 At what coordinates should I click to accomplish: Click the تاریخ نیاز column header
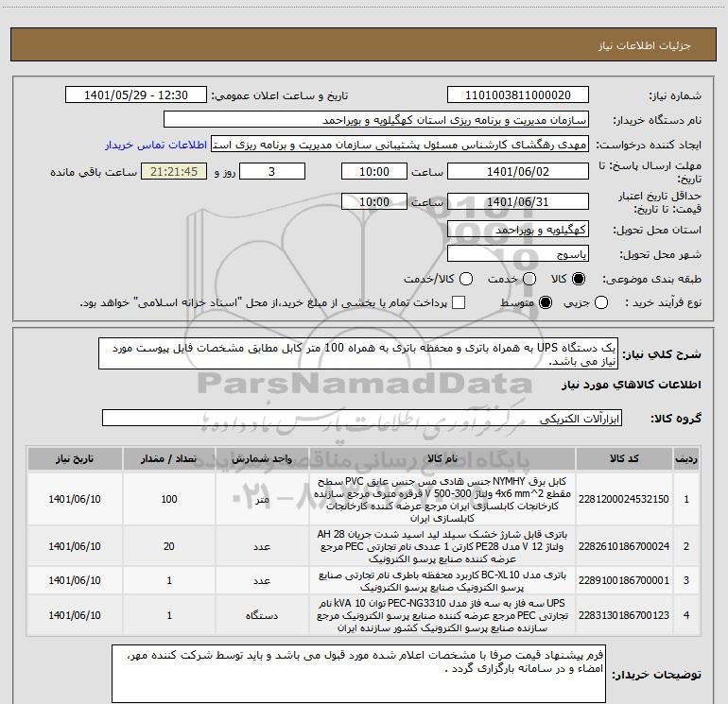tap(75, 459)
